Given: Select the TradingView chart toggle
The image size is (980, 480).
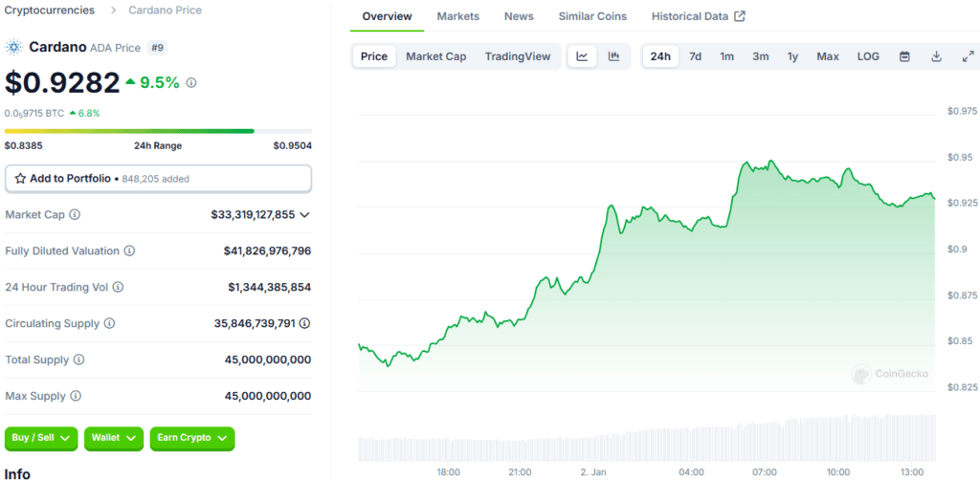Looking at the screenshot, I should click(x=518, y=56).
